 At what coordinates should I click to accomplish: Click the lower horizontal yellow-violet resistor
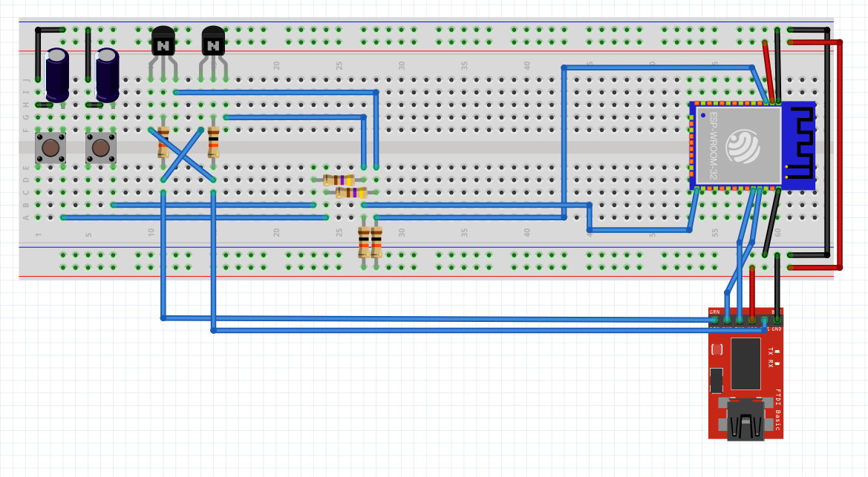[351, 192]
